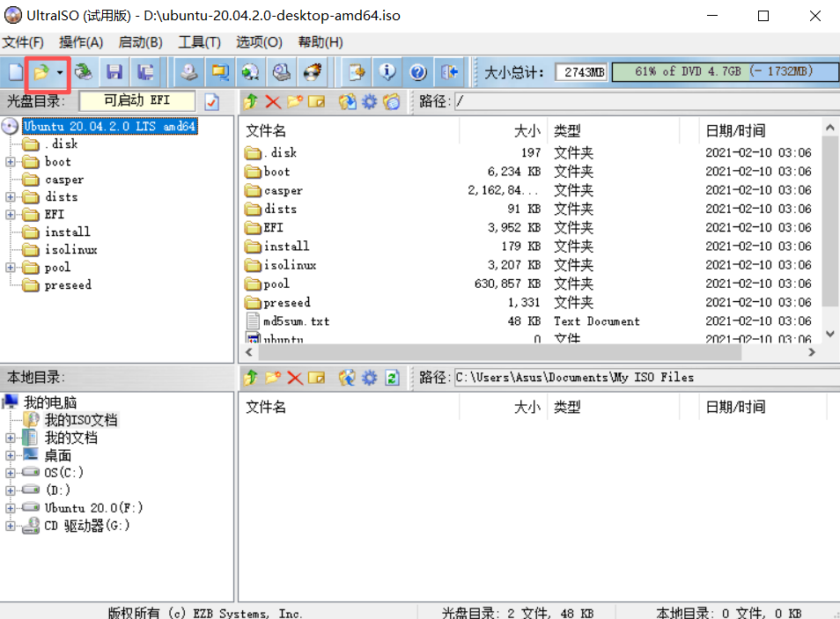Screen dimensions: 840x619
Task: Click the 可启动 EFI boot type field
Action: (137, 100)
